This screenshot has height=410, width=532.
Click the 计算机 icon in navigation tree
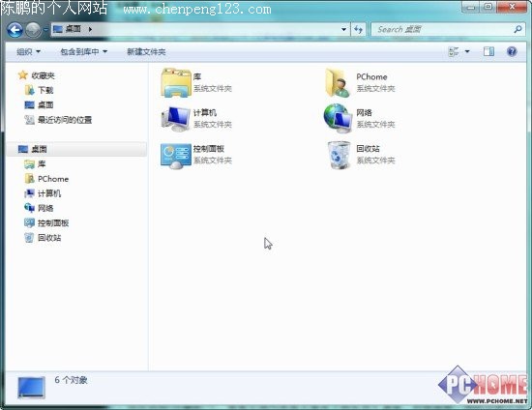pyautogui.click(x=30, y=193)
